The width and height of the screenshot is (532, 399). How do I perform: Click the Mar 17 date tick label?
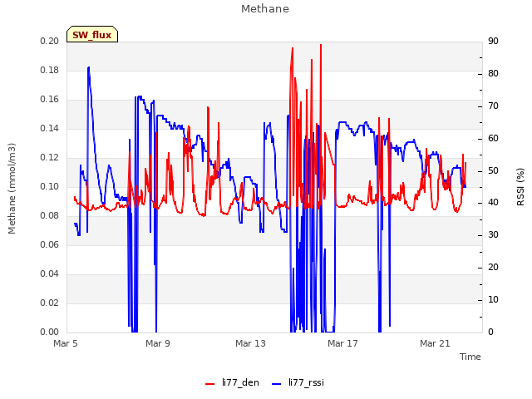tap(342, 343)
